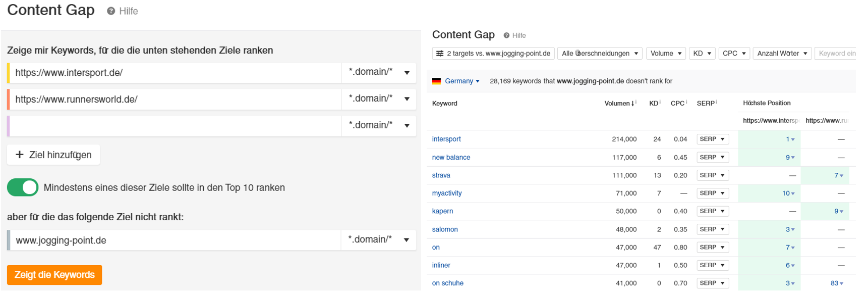Click the KD column header info icon
Image resolution: width=868 pixels, height=292 pixels.
pos(659,101)
